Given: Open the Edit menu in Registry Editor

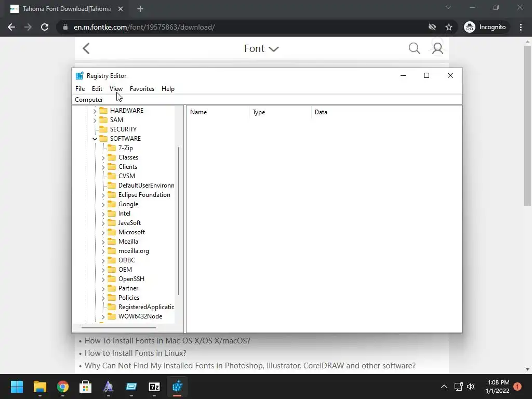Looking at the screenshot, I should 97,88.
